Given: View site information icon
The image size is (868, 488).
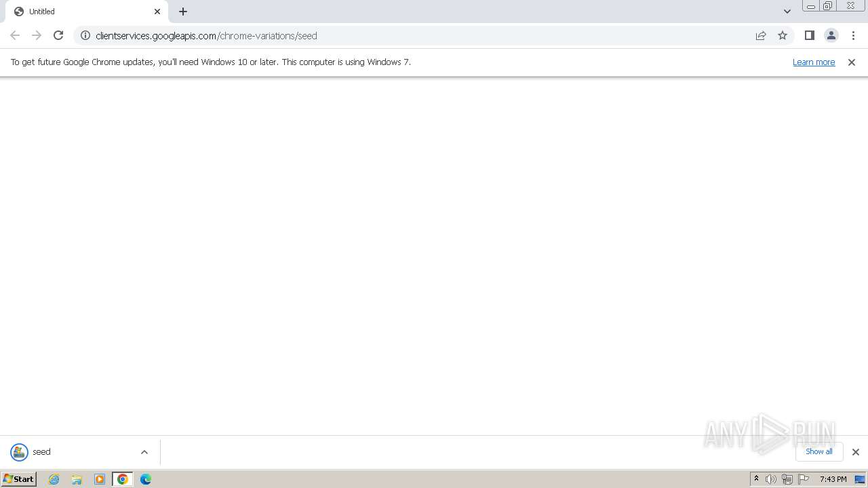Looking at the screenshot, I should [85, 35].
